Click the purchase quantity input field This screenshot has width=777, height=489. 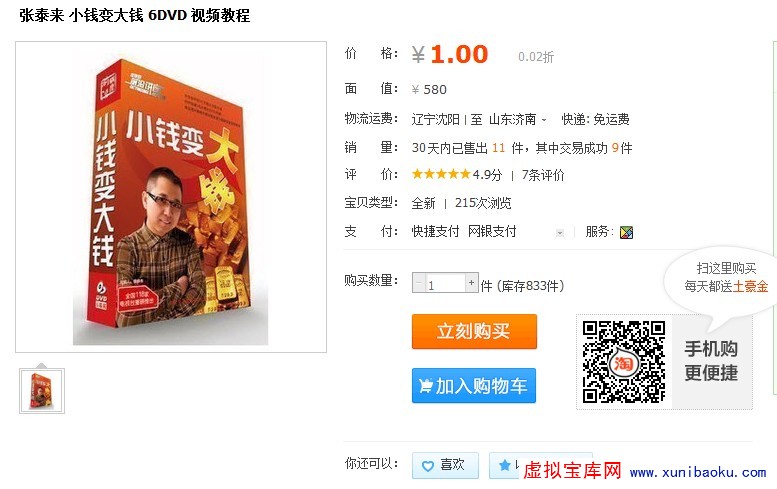tap(445, 283)
